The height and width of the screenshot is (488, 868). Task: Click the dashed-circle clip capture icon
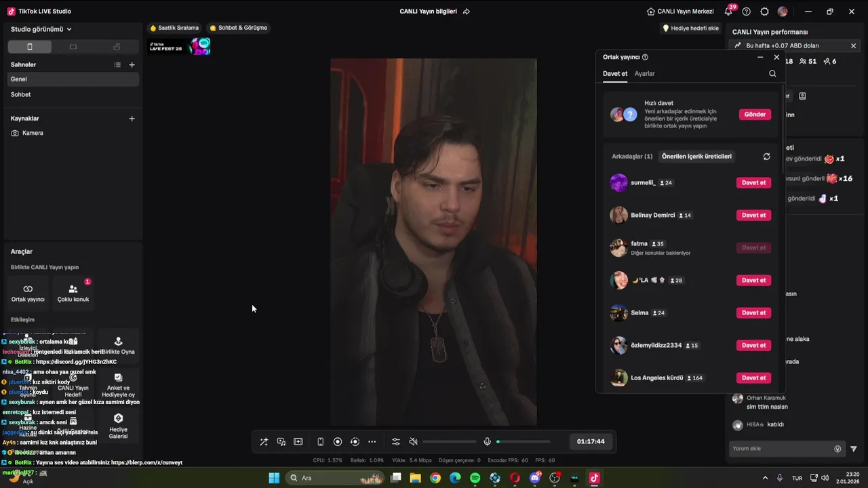pyautogui.click(x=355, y=442)
